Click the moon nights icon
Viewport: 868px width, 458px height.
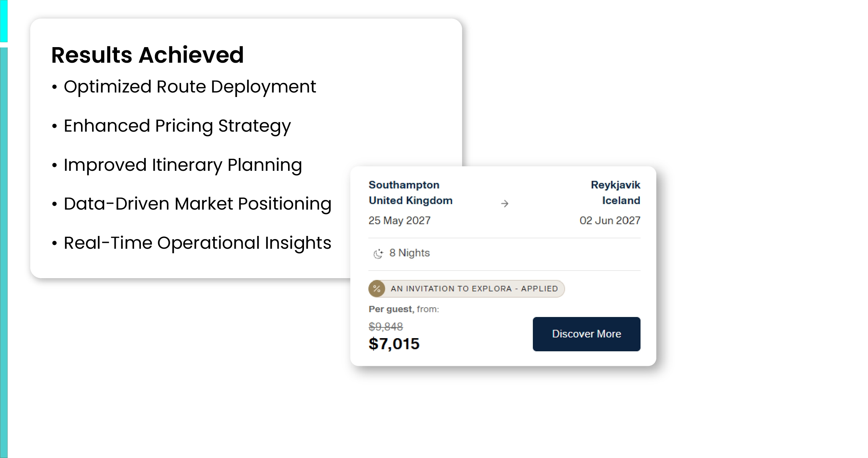coord(378,254)
